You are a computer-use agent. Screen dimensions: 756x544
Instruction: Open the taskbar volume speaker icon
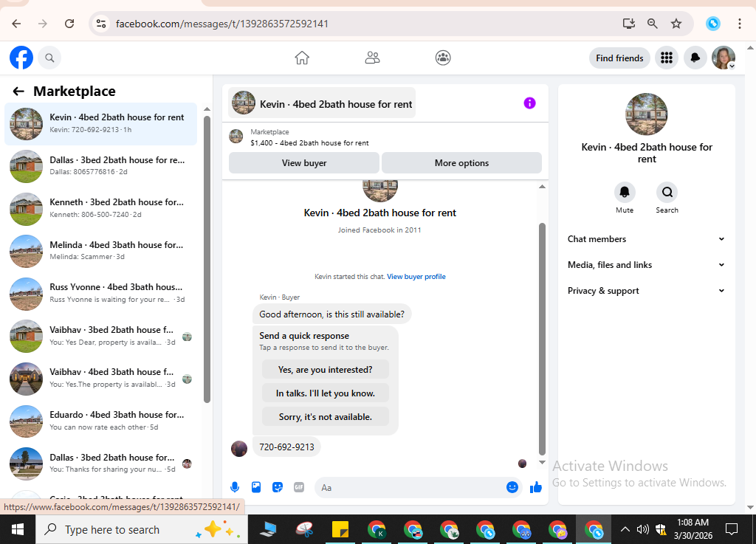643,529
